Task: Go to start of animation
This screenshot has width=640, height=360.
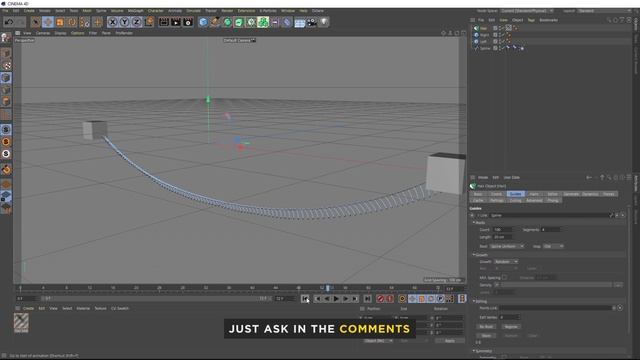Action: coord(305,299)
